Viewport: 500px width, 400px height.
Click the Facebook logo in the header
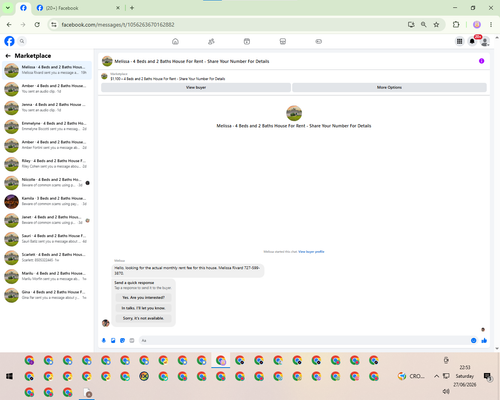(x=9, y=41)
